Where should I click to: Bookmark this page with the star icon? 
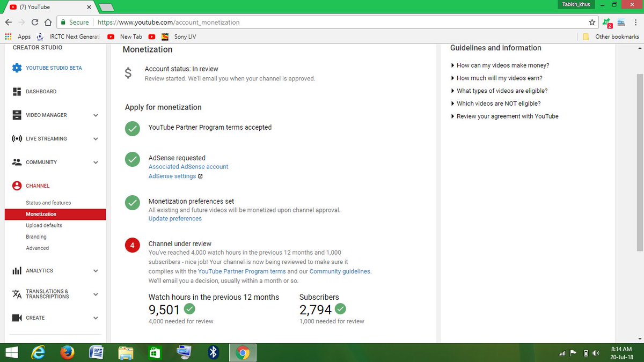[x=592, y=23]
